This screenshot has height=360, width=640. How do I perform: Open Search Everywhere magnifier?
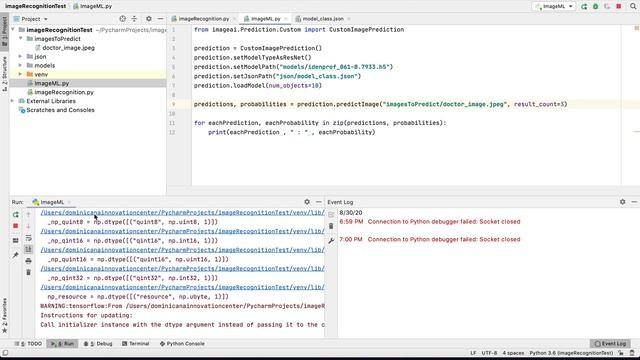click(x=633, y=7)
